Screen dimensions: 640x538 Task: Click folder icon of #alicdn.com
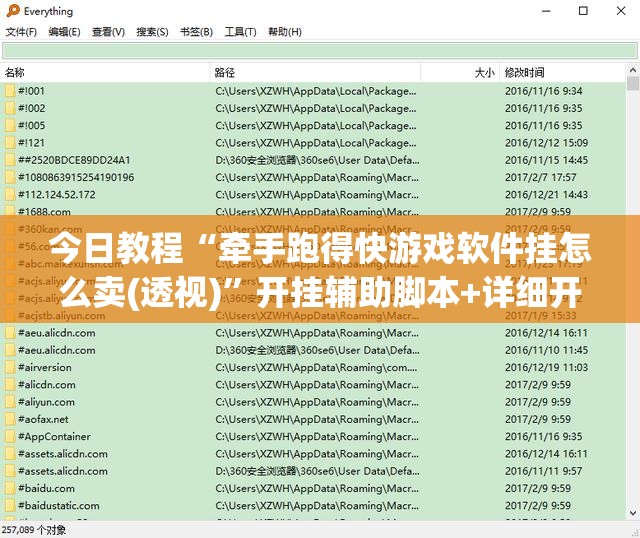point(10,385)
